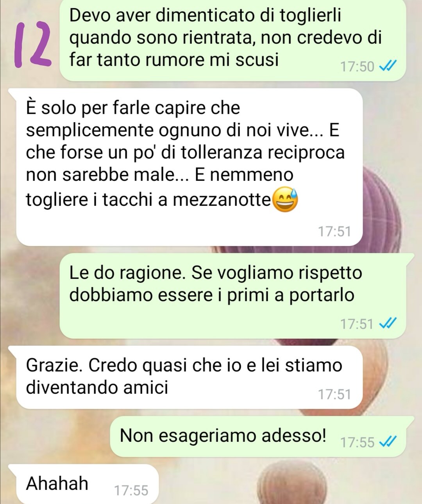
Task: Tap the 17:51 timestamp under tacchi message
Action: [334, 232]
